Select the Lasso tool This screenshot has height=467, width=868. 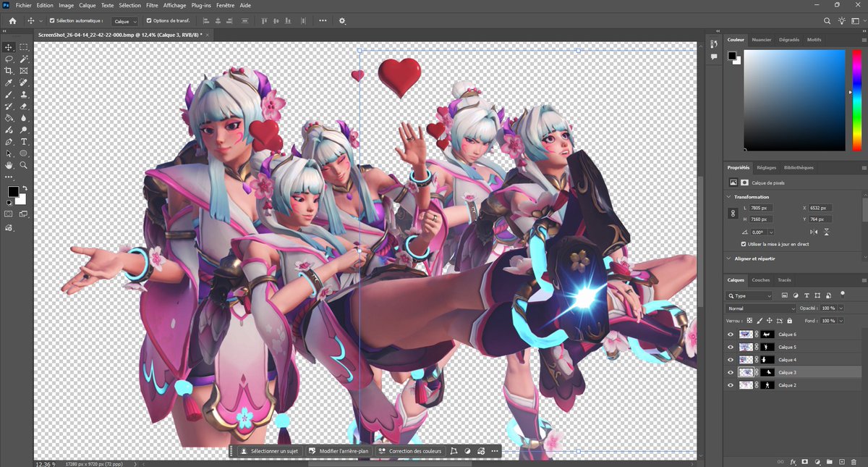tap(9, 59)
